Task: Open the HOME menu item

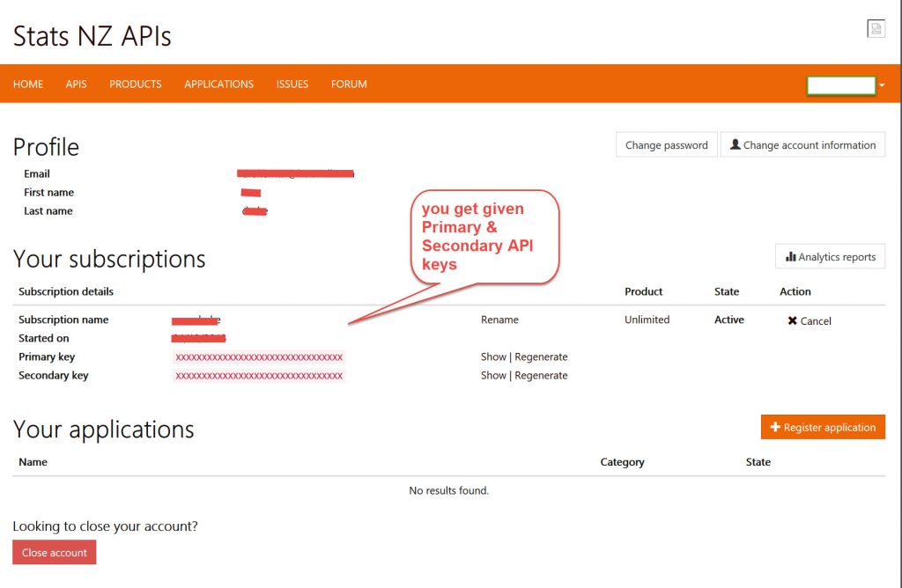Action: click(28, 85)
